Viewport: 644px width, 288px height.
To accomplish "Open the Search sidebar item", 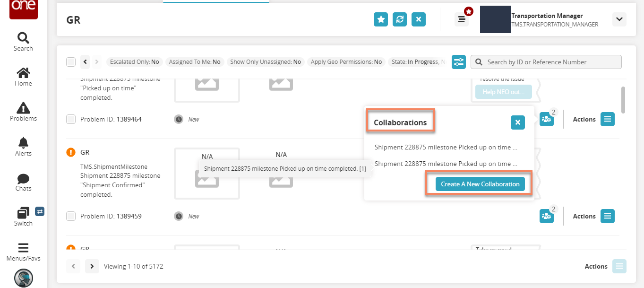I will [23, 42].
